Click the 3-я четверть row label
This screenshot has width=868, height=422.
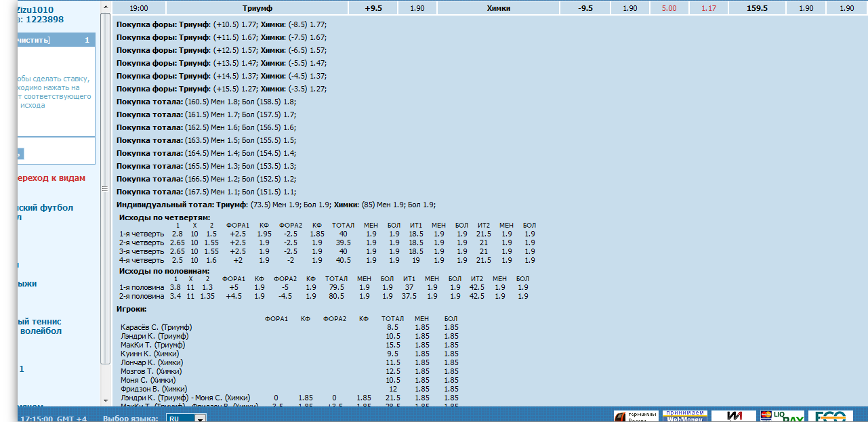(x=142, y=251)
